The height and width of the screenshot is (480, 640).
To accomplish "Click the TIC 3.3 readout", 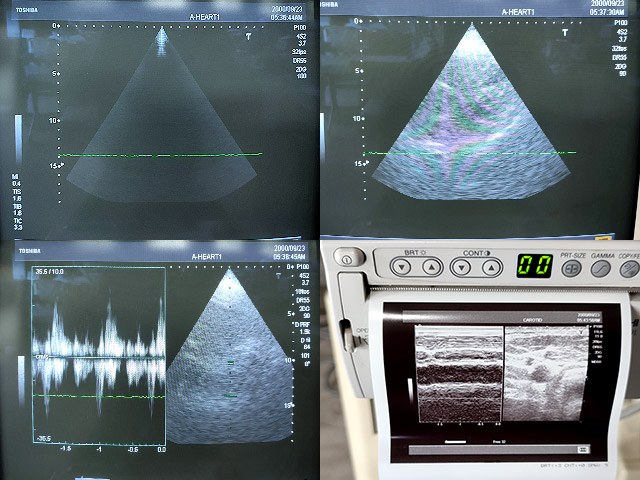I will point(18,224).
